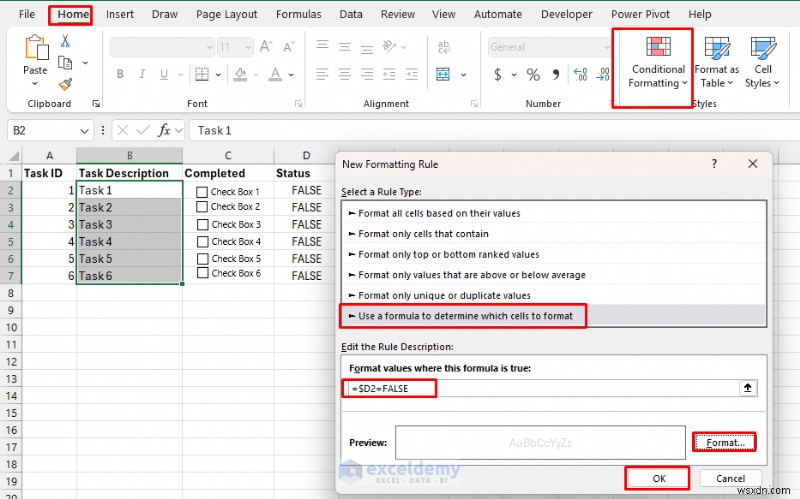Click the Copy icon
The height and width of the screenshot is (499, 800).
coord(65,63)
